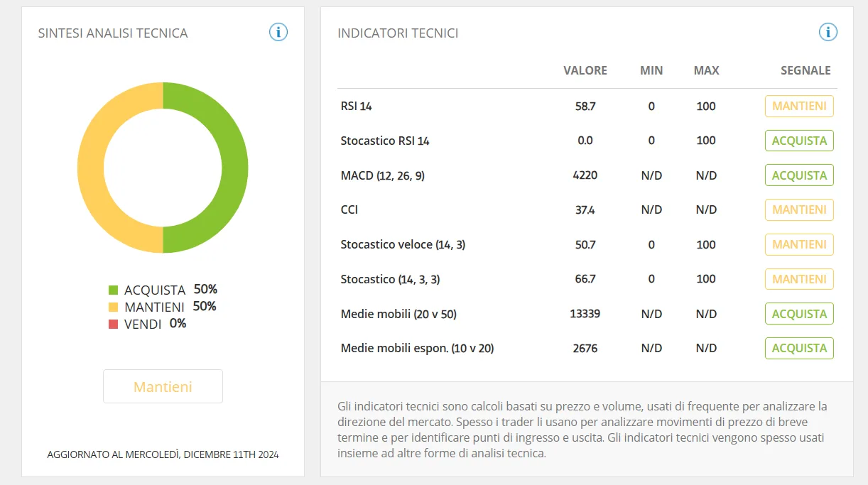Click ACQUISTA signal for Medie mobili espon.

pyautogui.click(x=799, y=348)
